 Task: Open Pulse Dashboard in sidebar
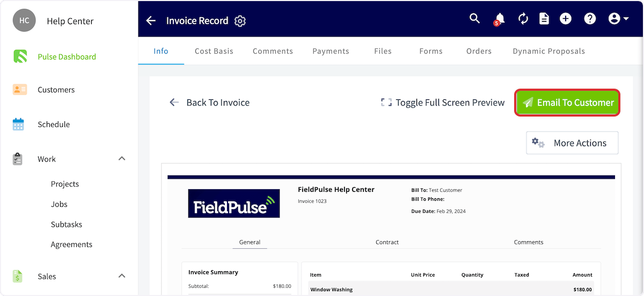67,56
